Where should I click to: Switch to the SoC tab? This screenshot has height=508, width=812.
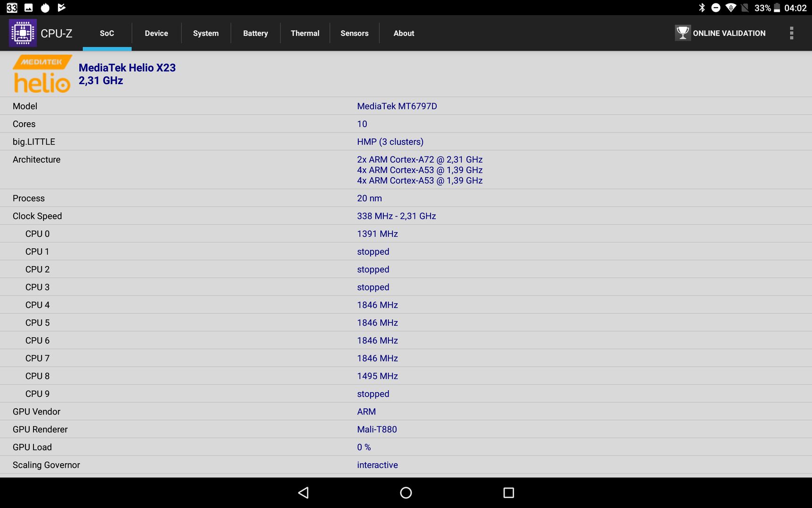[107, 33]
